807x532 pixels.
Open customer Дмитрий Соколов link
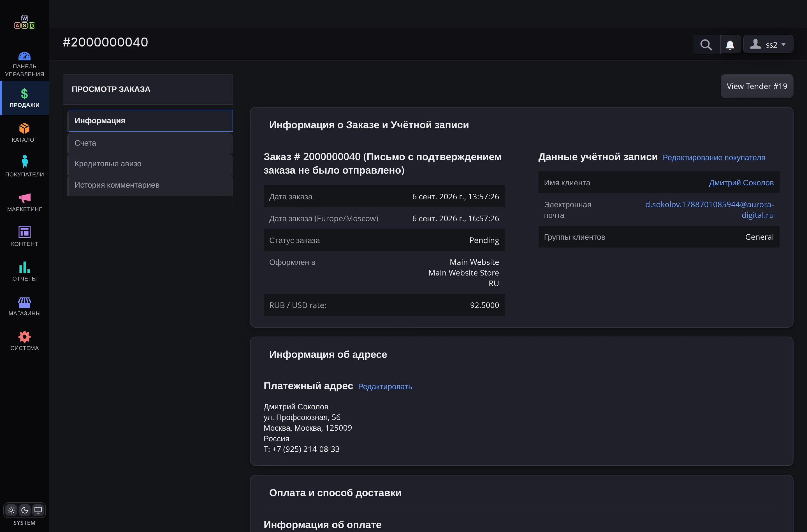(x=741, y=183)
